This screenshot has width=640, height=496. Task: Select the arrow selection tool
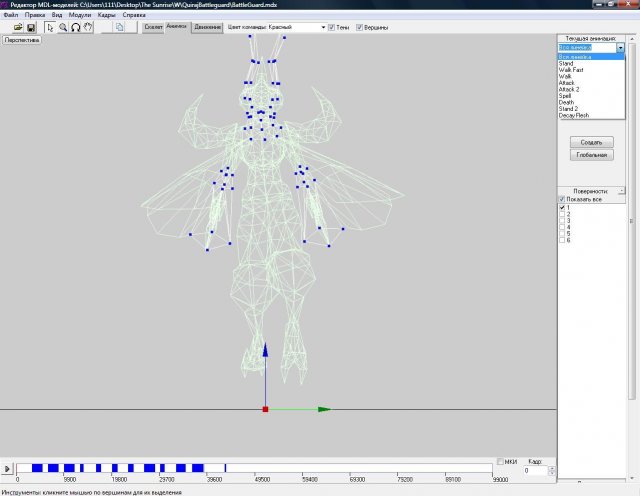pos(50,27)
